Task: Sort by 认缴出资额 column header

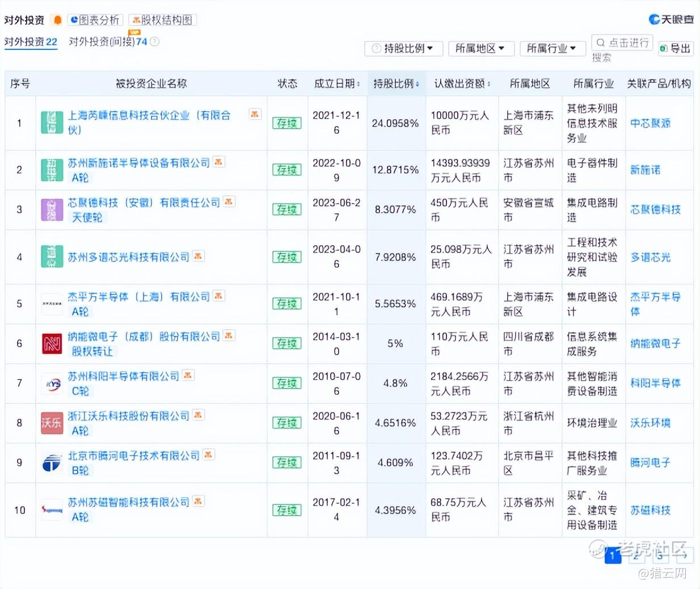Action: point(462,83)
